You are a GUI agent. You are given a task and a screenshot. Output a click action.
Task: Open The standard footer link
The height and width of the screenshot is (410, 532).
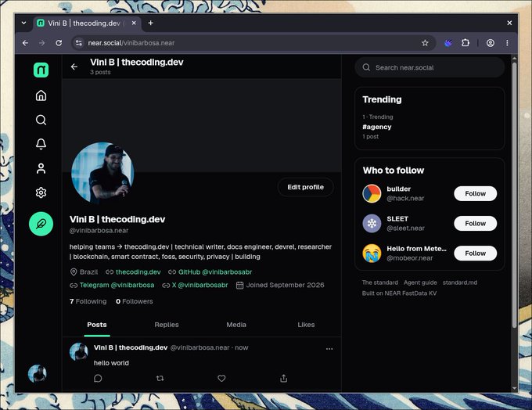coord(380,282)
